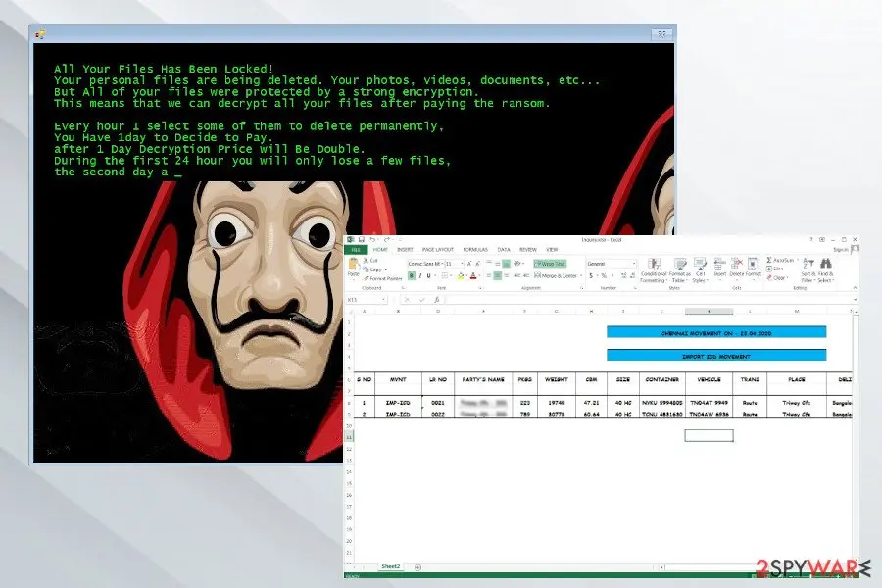882x588 pixels.
Task: Open the FILE tab in Excel
Action: [x=356, y=249]
